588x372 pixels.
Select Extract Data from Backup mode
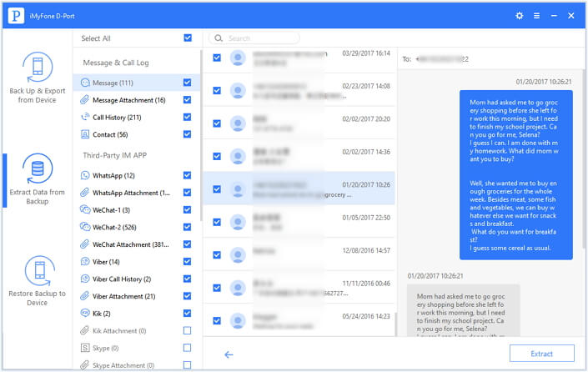(x=38, y=179)
